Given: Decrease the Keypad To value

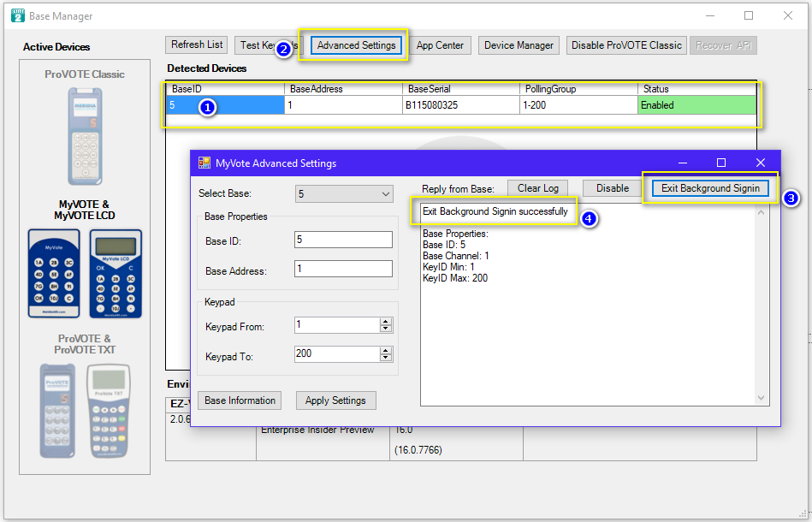Looking at the screenshot, I should tap(385, 358).
